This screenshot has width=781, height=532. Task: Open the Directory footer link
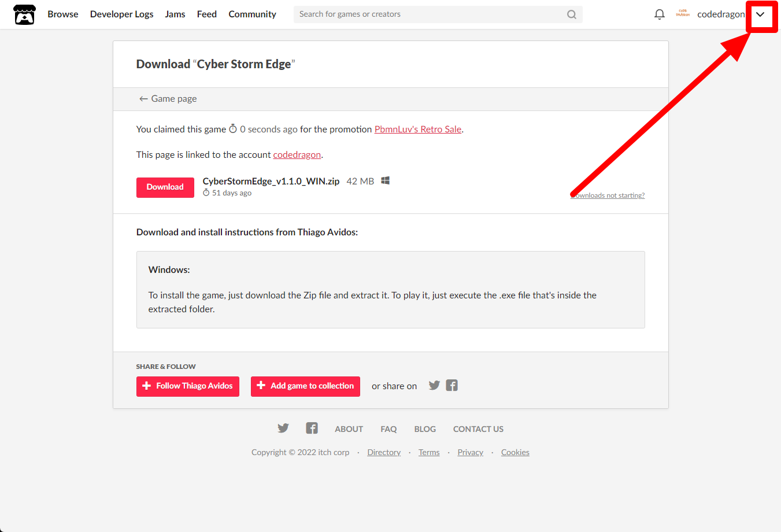pyautogui.click(x=384, y=453)
